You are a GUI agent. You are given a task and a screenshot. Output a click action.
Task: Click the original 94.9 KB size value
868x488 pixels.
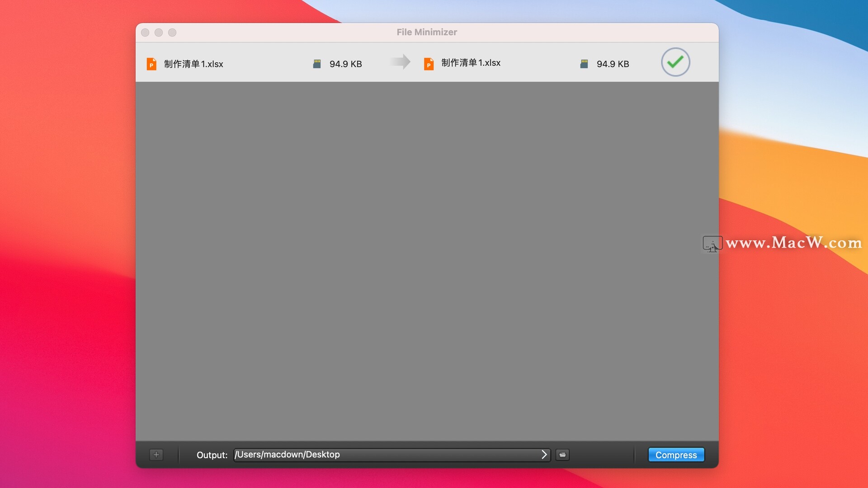coord(346,64)
